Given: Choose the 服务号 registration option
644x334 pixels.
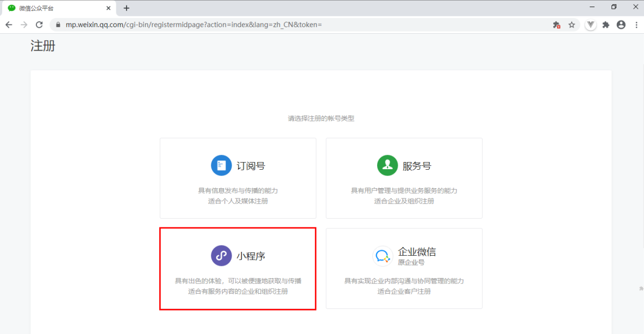Looking at the screenshot, I should pyautogui.click(x=403, y=178).
